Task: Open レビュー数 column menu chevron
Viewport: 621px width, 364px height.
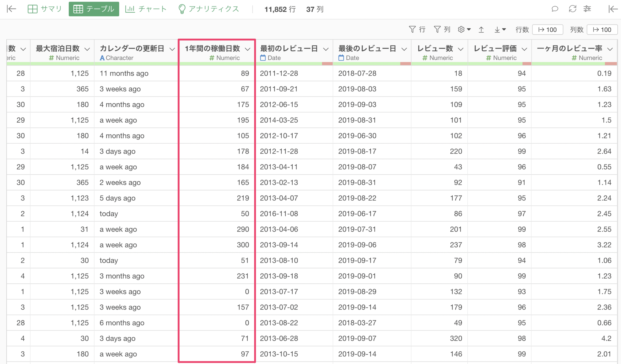Action: (x=461, y=49)
